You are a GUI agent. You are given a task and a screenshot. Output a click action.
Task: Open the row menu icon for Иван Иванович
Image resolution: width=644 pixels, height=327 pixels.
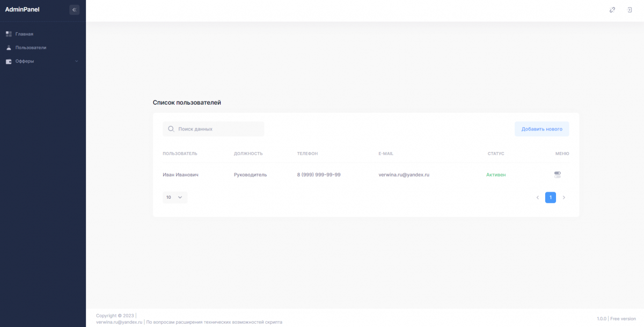(x=557, y=175)
